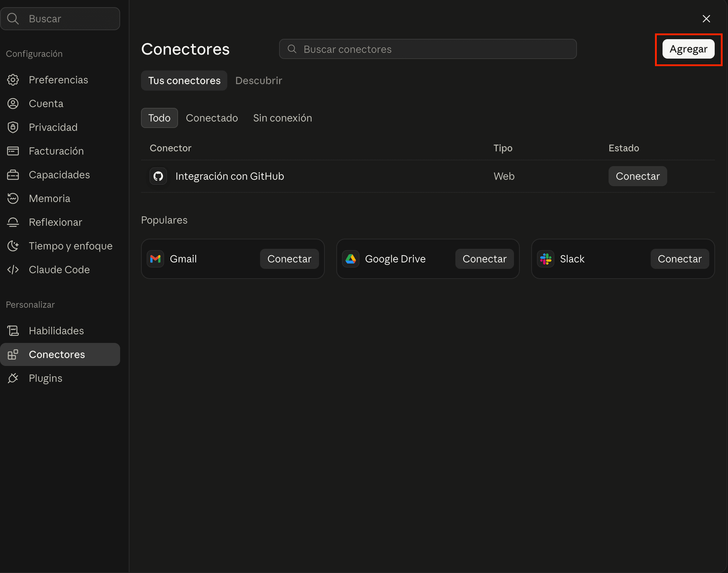Click the Agregar button
Viewport: 728px width, 573px height.
pyautogui.click(x=688, y=49)
